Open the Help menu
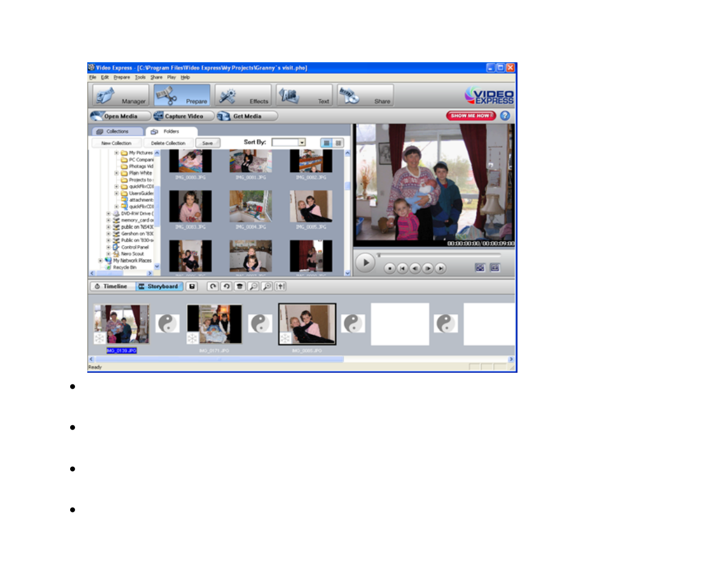 click(186, 77)
